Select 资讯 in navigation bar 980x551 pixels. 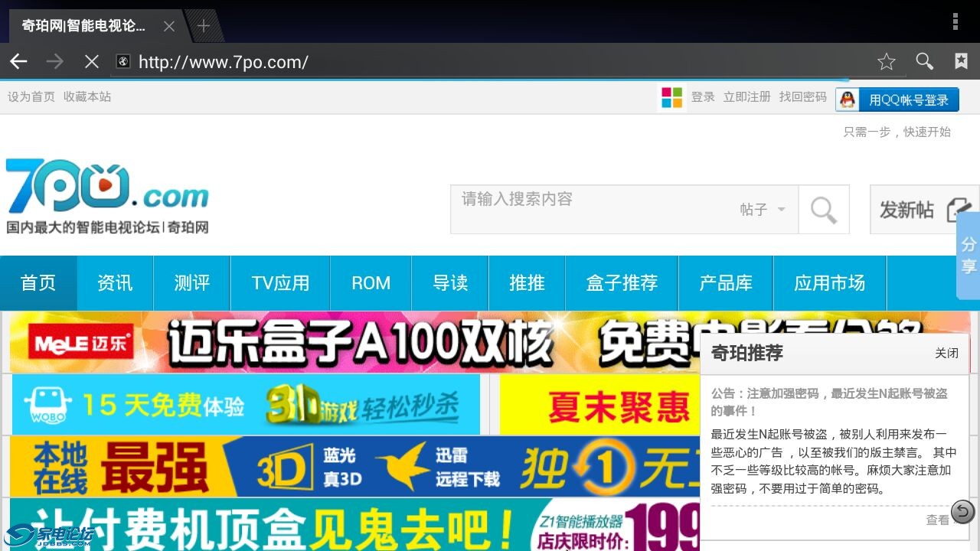115,283
